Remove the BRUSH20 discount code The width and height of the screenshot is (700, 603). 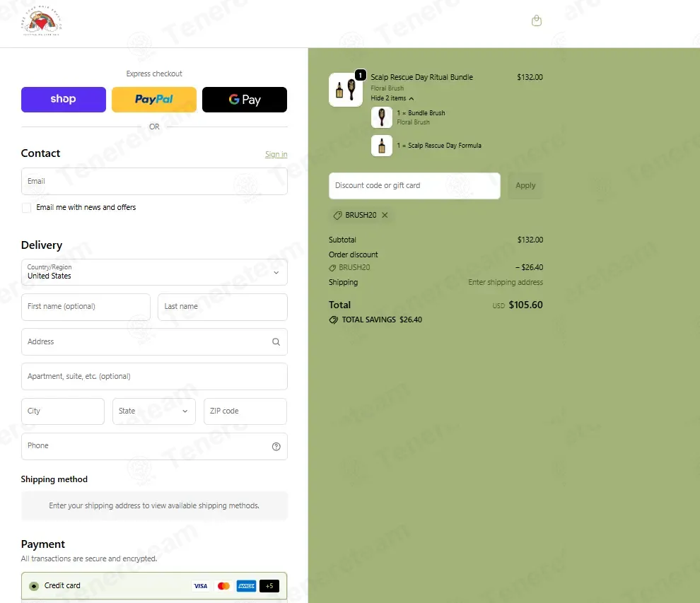385,215
